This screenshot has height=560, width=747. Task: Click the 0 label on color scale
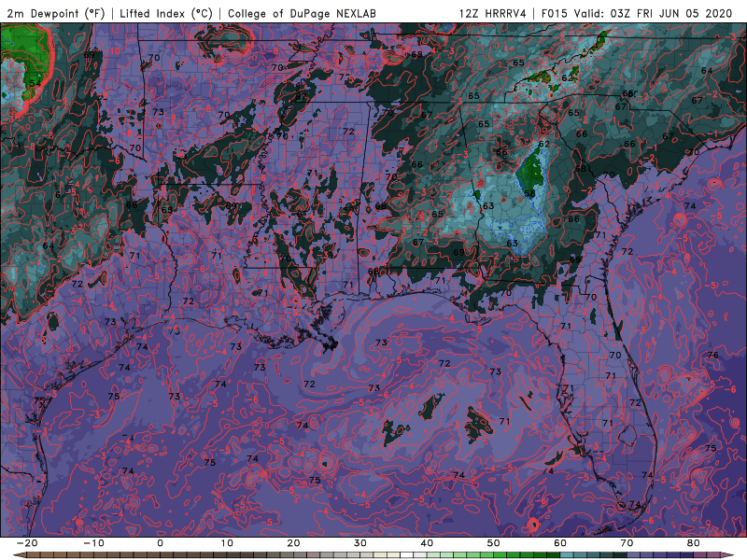(x=160, y=543)
